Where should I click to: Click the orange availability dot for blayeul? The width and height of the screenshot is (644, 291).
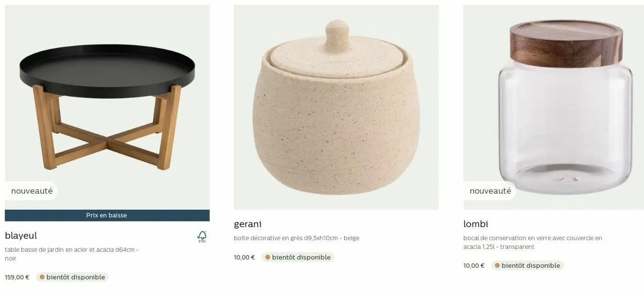click(x=42, y=277)
